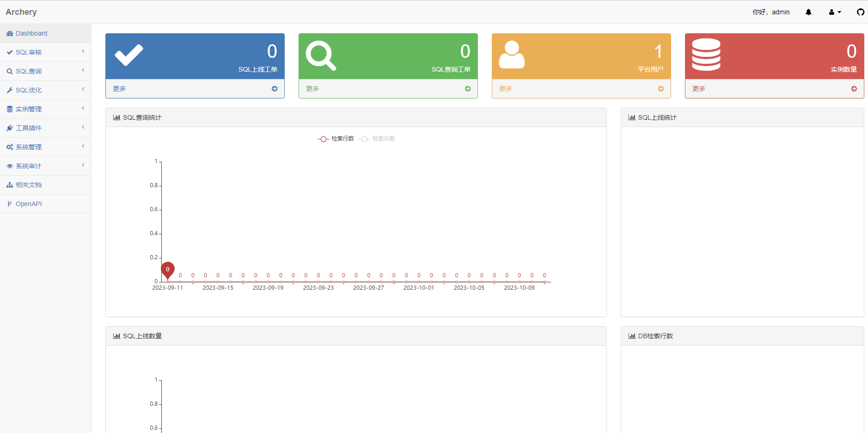The width and height of the screenshot is (868, 433).
Task: Toggle the 检索行数 legend series
Action: (336, 139)
